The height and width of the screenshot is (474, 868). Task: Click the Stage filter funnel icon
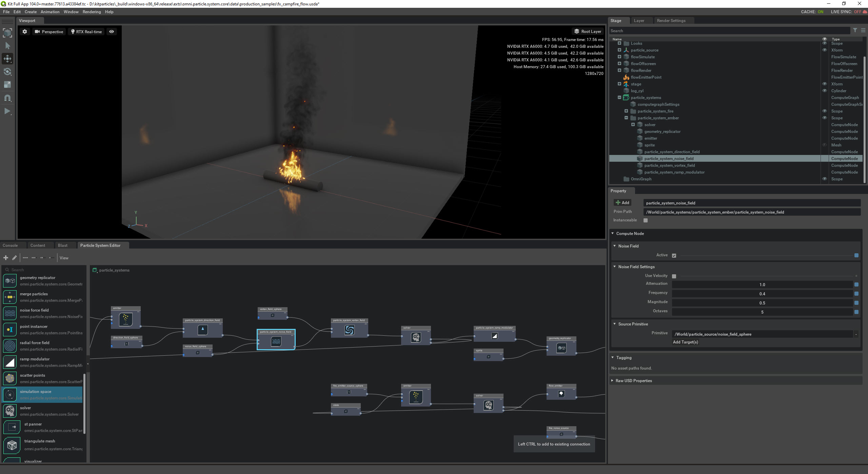coord(855,31)
